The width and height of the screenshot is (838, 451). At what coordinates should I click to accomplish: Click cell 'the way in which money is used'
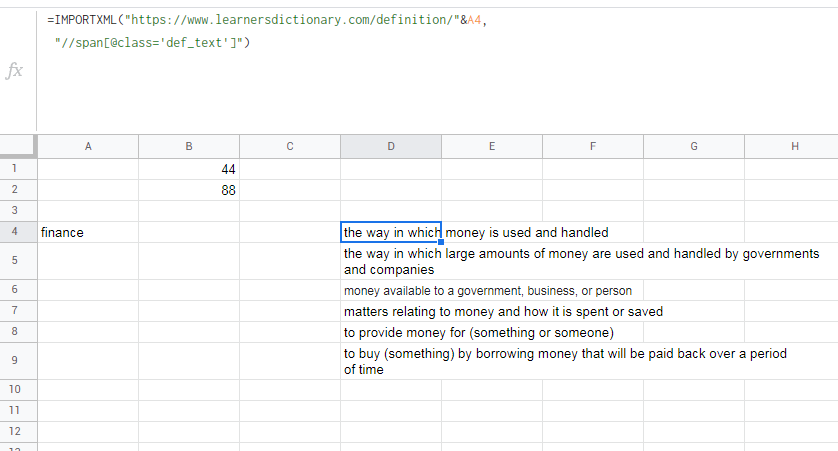pos(391,232)
